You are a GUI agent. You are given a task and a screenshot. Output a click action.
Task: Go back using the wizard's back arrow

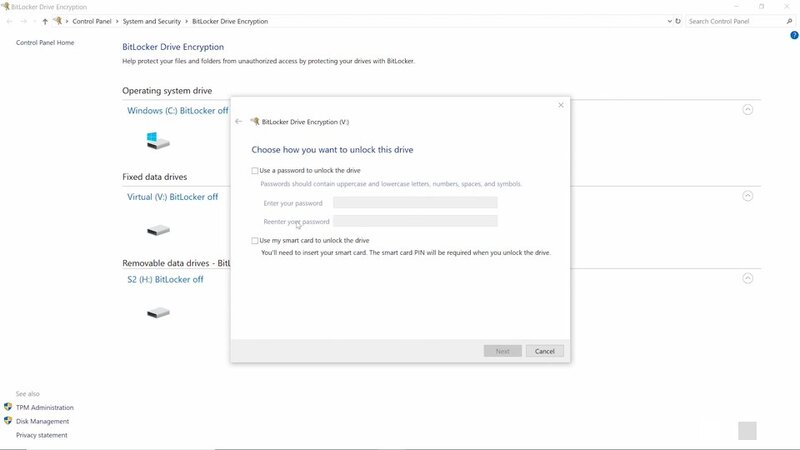(x=238, y=121)
